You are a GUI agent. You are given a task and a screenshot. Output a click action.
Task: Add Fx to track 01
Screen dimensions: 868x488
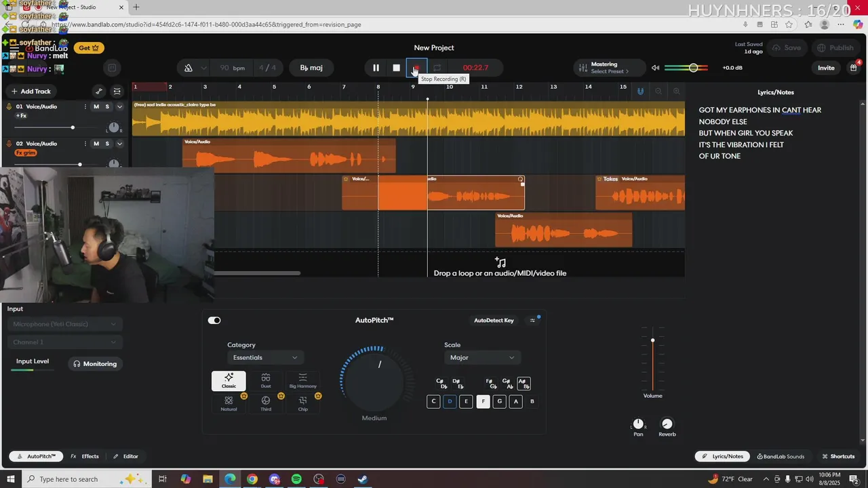(x=22, y=116)
